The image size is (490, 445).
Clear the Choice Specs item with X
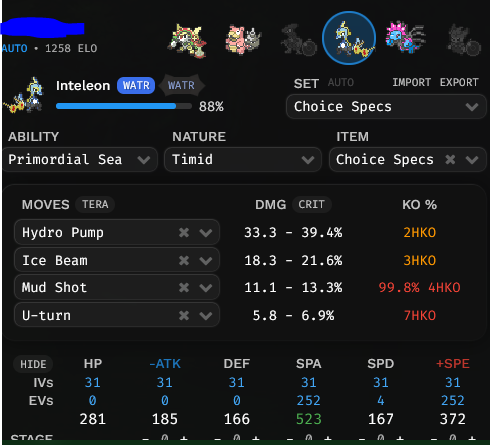[450, 160]
